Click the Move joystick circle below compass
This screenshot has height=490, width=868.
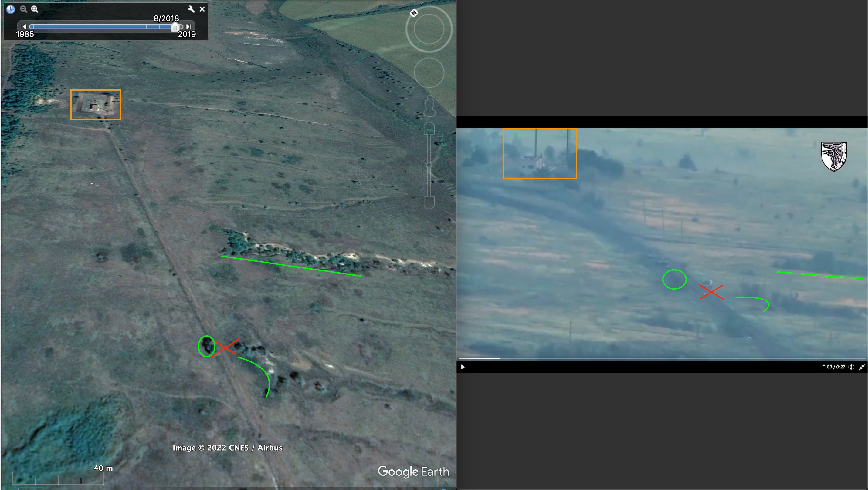tap(429, 73)
